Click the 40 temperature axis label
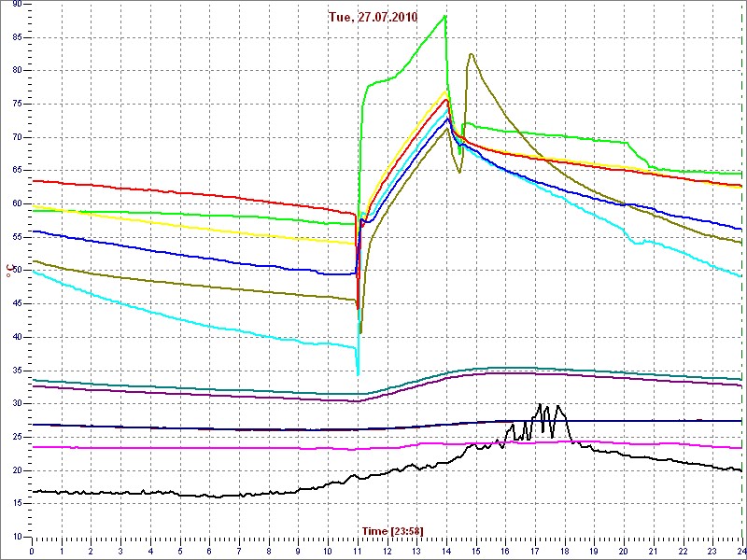This screenshot has width=747, height=560. (x=17, y=337)
